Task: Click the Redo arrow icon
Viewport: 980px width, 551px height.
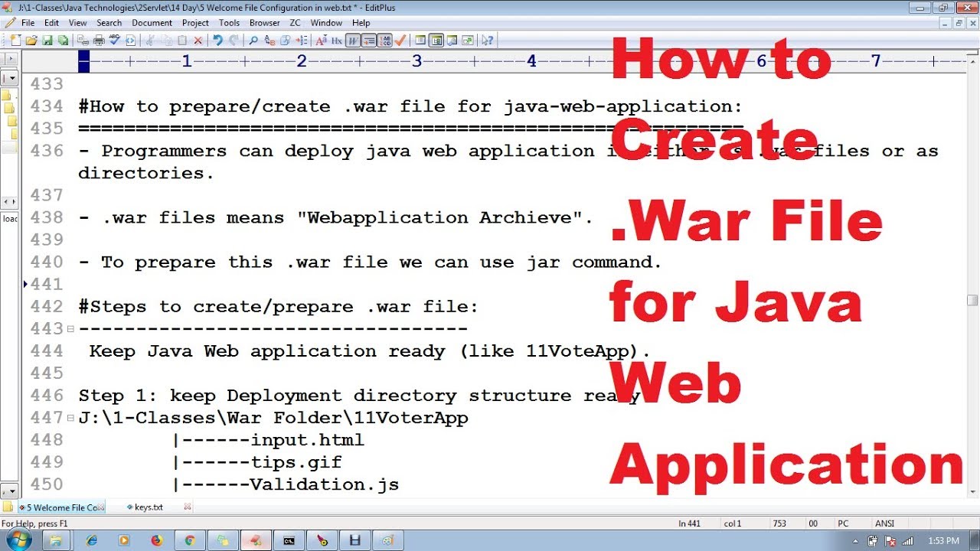Action: (x=234, y=40)
